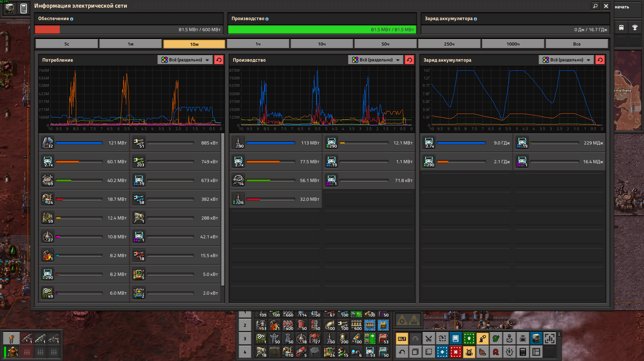Click the undo arrow shortcut
The height and width of the screenshot is (361, 644).
(402, 352)
